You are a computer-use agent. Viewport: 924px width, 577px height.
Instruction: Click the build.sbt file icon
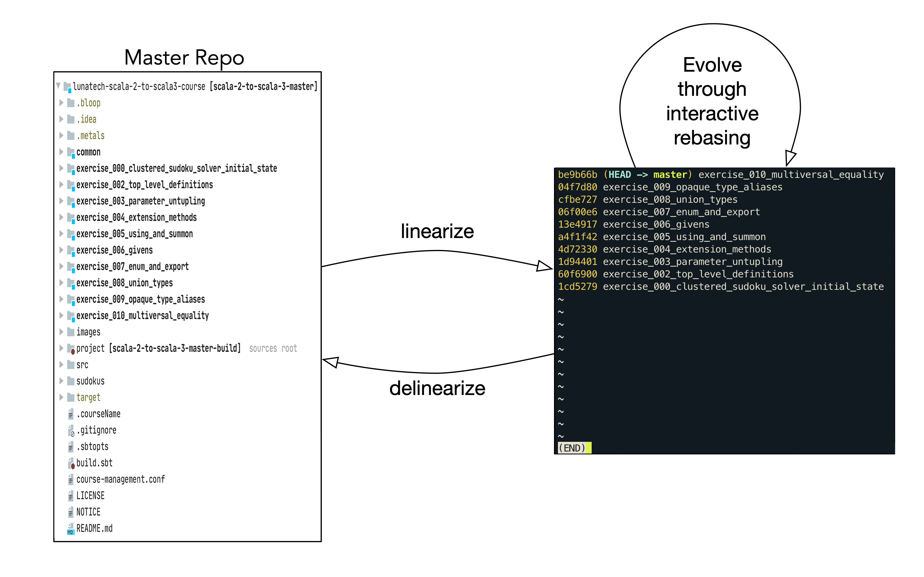(71, 463)
